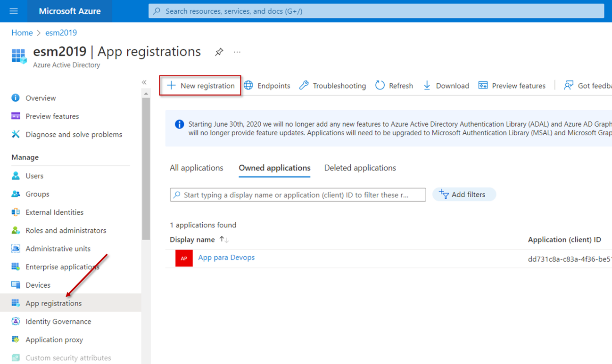
Task: Click the ADAL deprecation notice banner text
Action: pyautogui.click(x=400, y=129)
